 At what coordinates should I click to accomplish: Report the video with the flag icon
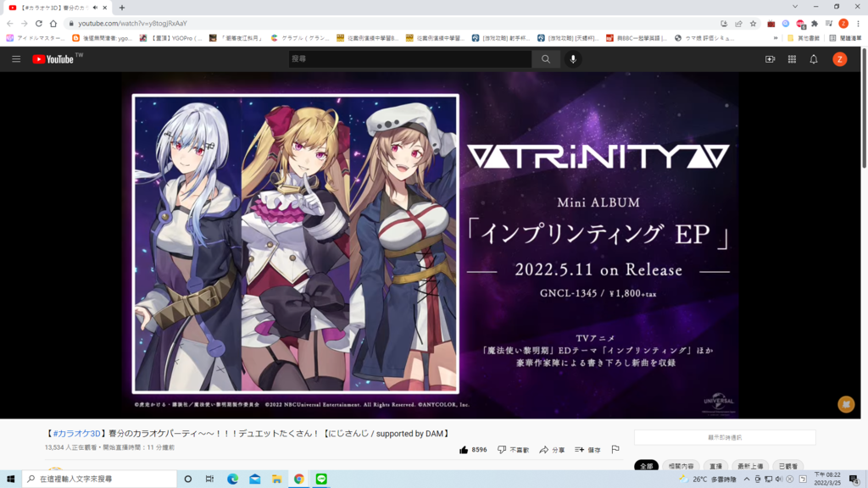(x=615, y=450)
